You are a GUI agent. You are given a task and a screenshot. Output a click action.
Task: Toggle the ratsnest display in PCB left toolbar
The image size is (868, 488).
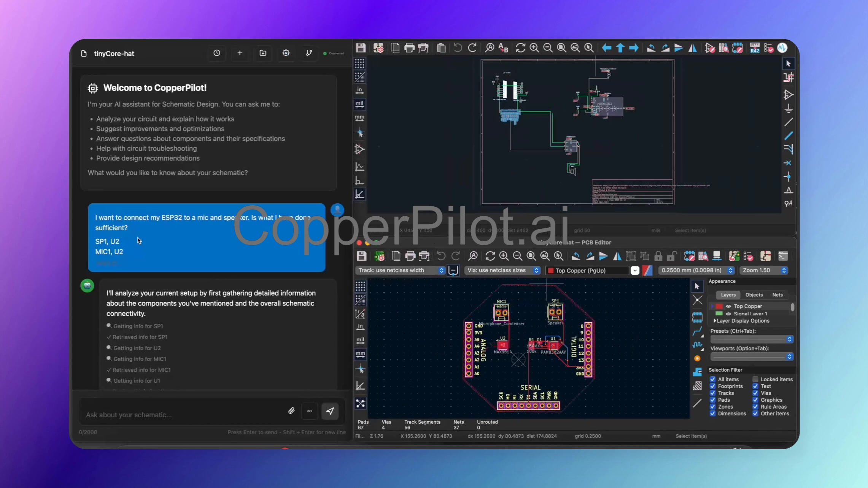point(360,403)
